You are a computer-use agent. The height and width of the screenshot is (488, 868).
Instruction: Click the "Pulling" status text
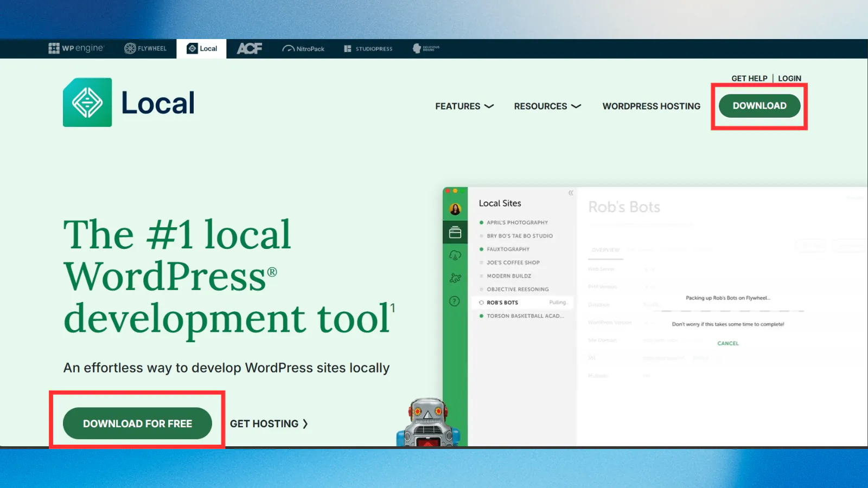pos(558,303)
